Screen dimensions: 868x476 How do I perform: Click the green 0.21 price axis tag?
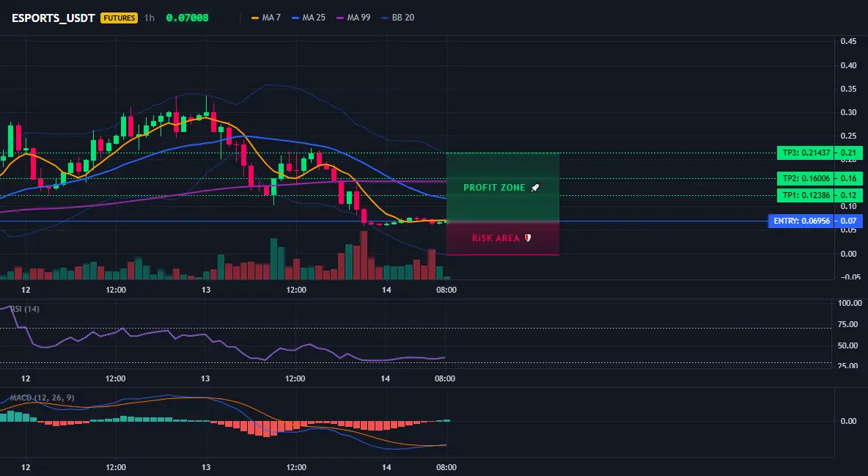[849, 153]
